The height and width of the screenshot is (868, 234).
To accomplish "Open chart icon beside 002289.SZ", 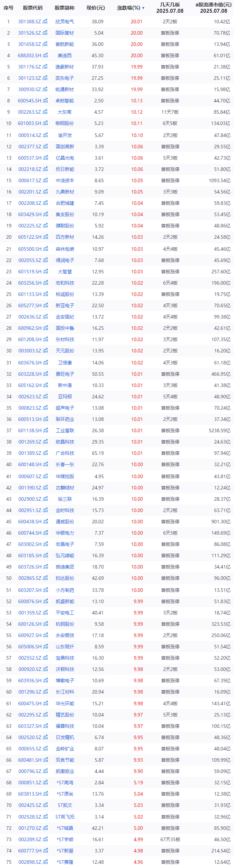I will [x=45, y=839].
